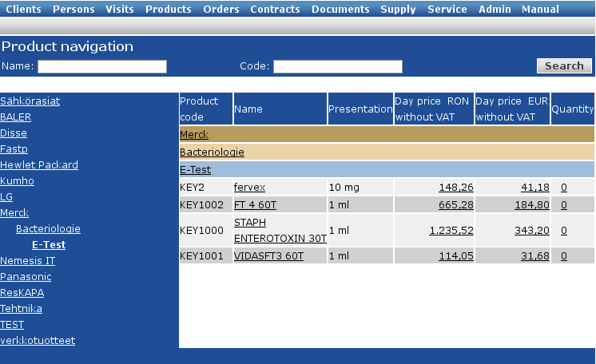Click the Quantity column header
This screenshot has height=364, width=596.
pos(573,109)
